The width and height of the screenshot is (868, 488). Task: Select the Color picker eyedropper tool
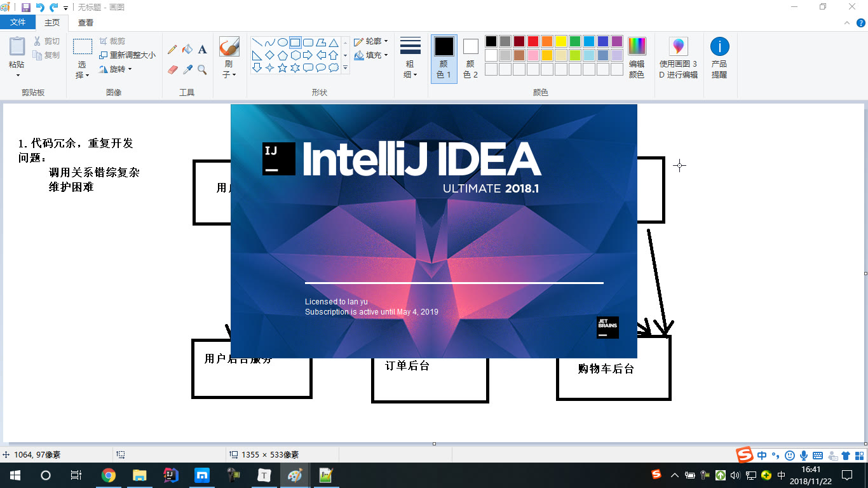(x=187, y=70)
